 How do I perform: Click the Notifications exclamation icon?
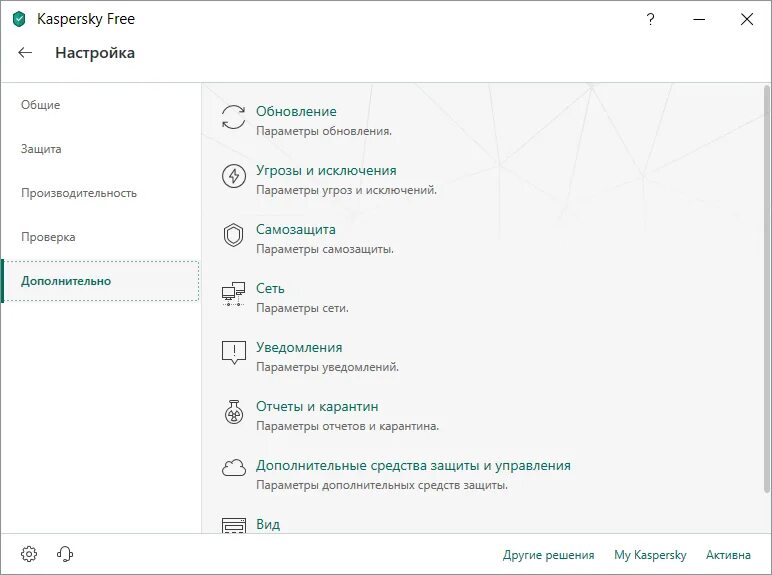[x=233, y=353]
